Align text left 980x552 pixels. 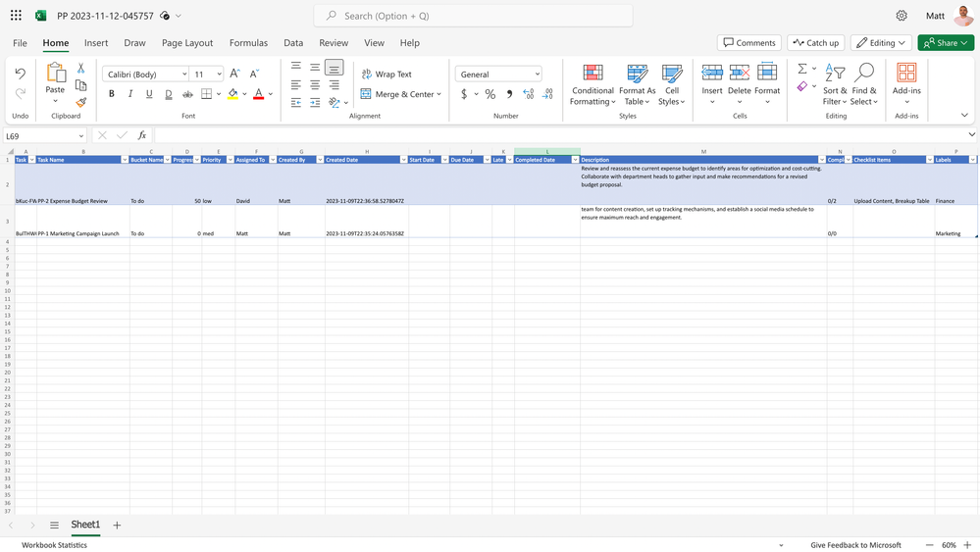point(296,84)
